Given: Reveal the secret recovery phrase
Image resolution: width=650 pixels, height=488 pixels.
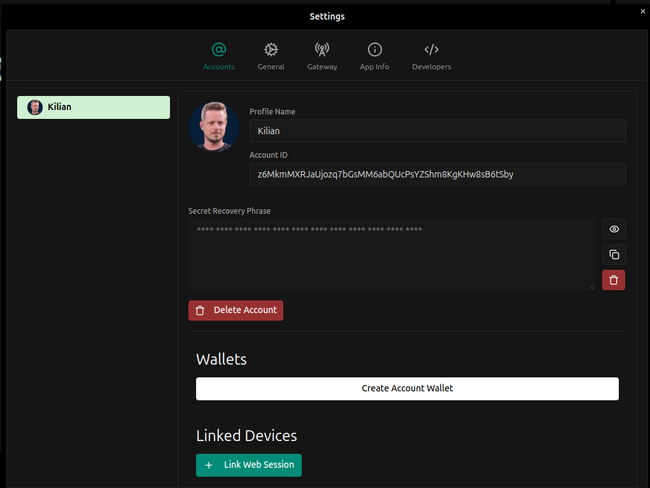Looking at the screenshot, I should pos(614,229).
